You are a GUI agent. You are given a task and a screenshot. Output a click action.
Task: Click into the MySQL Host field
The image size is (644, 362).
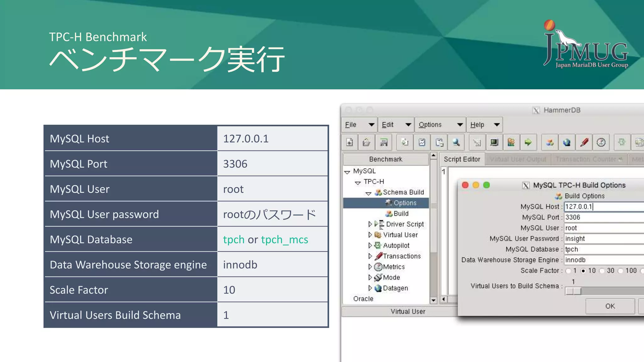point(604,207)
